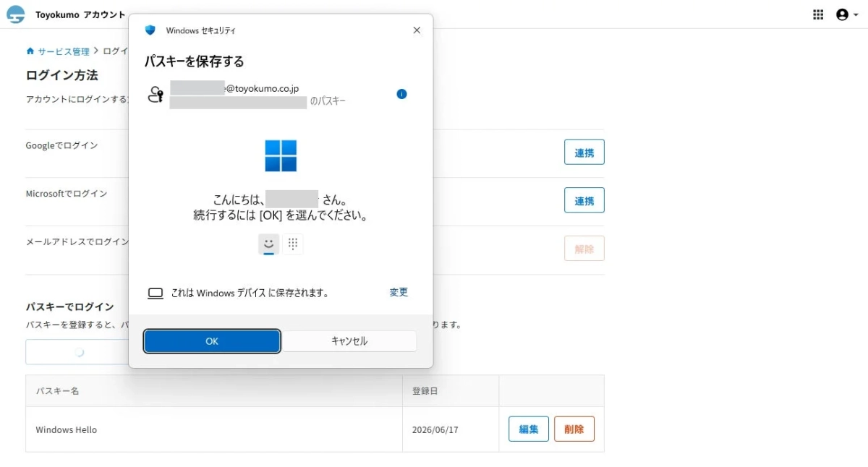The width and height of the screenshot is (868, 467).
Task: Click the パスキーを保存する dialog title
Action: (194, 61)
